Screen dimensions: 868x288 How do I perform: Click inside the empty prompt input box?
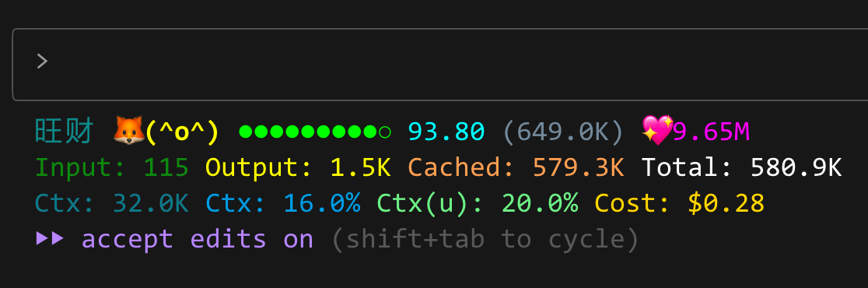(x=440, y=65)
